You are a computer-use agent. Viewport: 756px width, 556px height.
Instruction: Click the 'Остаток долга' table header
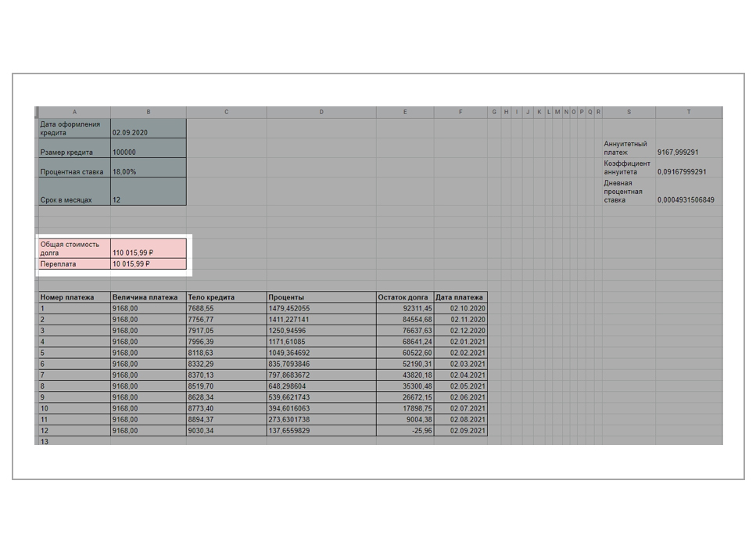pos(405,297)
